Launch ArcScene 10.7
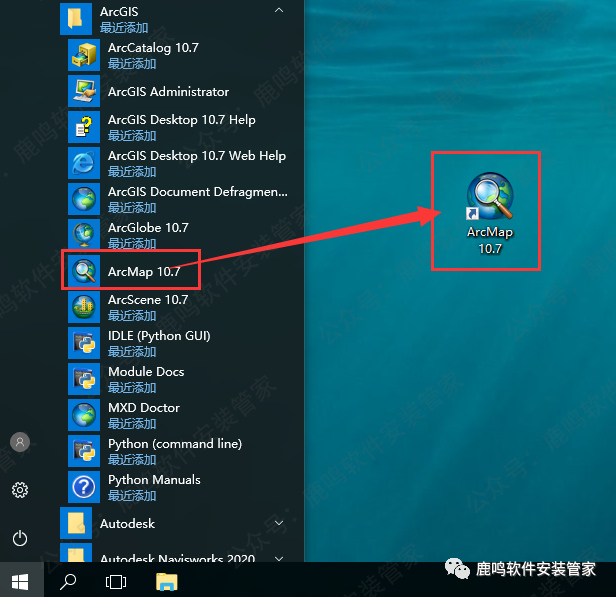Image resolution: width=616 pixels, height=597 pixels. (148, 307)
